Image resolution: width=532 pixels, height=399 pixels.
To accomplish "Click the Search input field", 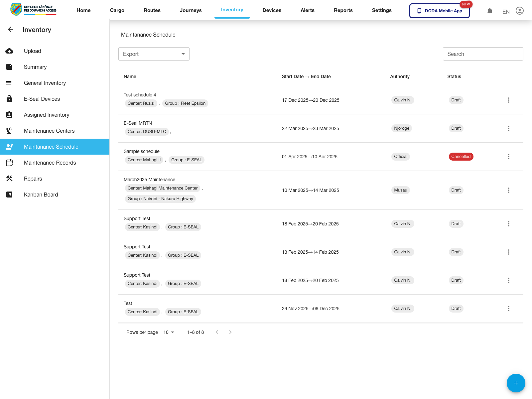I will pos(483,54).
